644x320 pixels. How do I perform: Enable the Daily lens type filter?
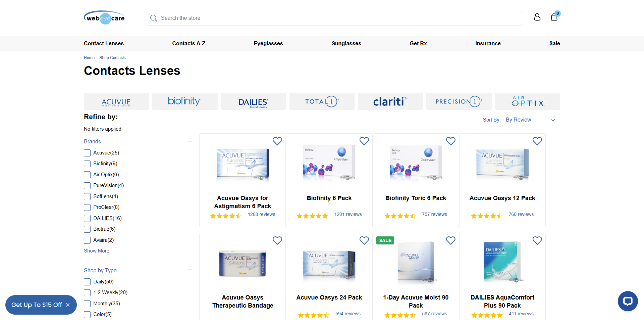pyautogui.click(x=87, y=282)
